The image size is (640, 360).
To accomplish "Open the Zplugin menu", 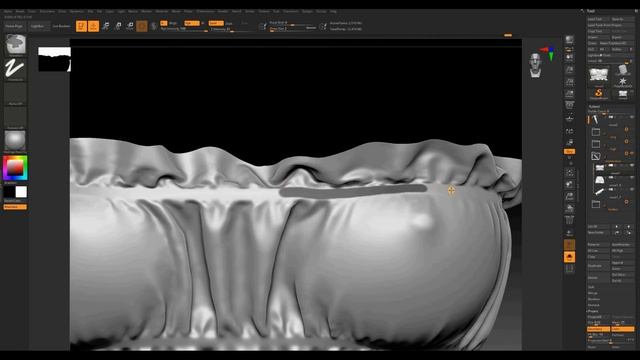I will point(307,11).
